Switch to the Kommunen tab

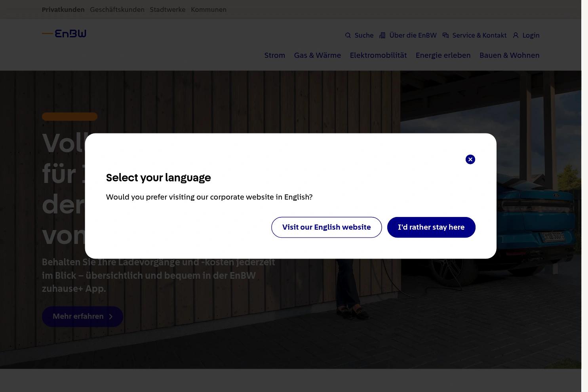(x=209, y=10)
